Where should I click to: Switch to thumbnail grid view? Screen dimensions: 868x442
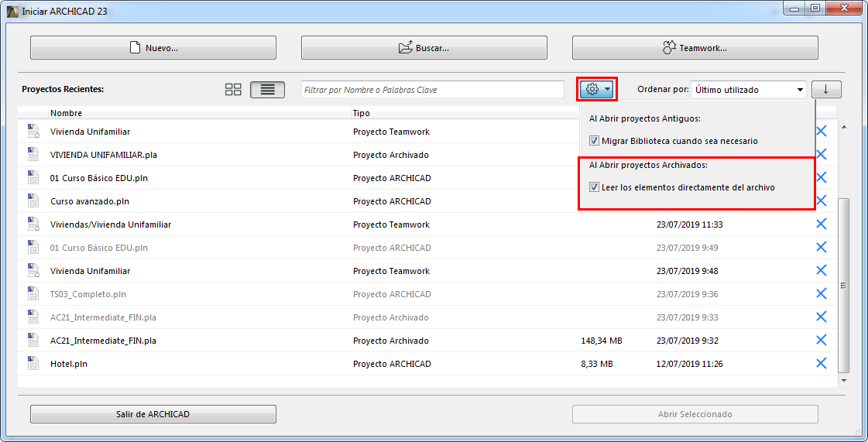coord(233,89)
